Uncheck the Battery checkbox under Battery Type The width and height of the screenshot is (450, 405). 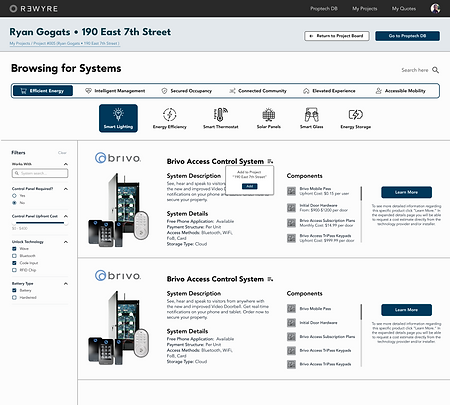coord(14,290)
